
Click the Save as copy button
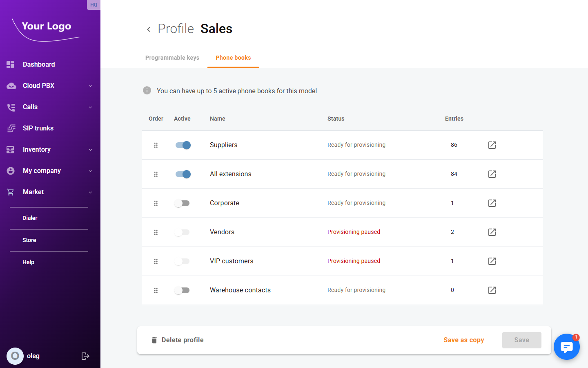point(463,340)
